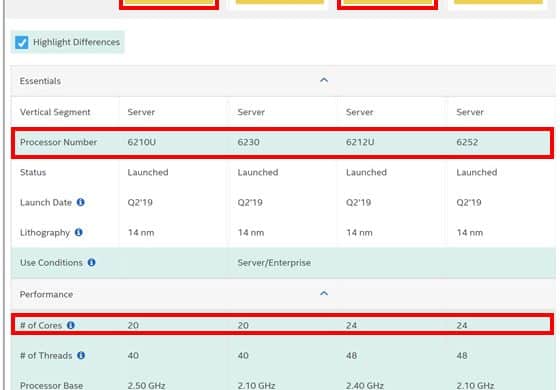Click the 2.40 GHz base frequency value
560x390 pixels.
pyautogui.click(x=365, y=385)
